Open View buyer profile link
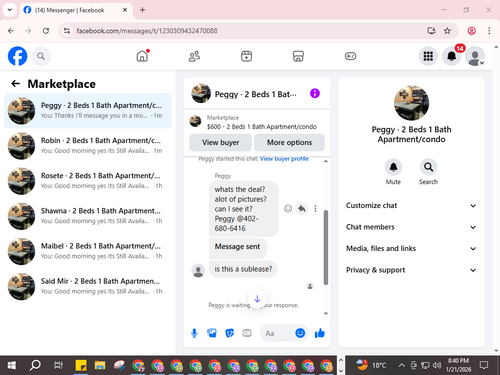 284,159
